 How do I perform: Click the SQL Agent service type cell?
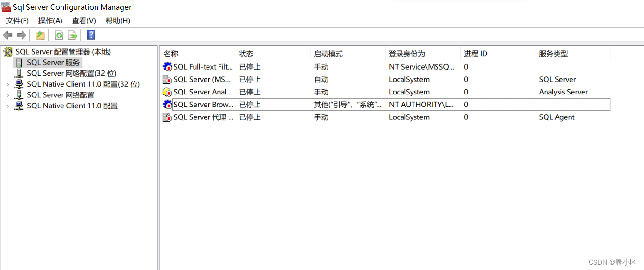[x=557, y=117]
